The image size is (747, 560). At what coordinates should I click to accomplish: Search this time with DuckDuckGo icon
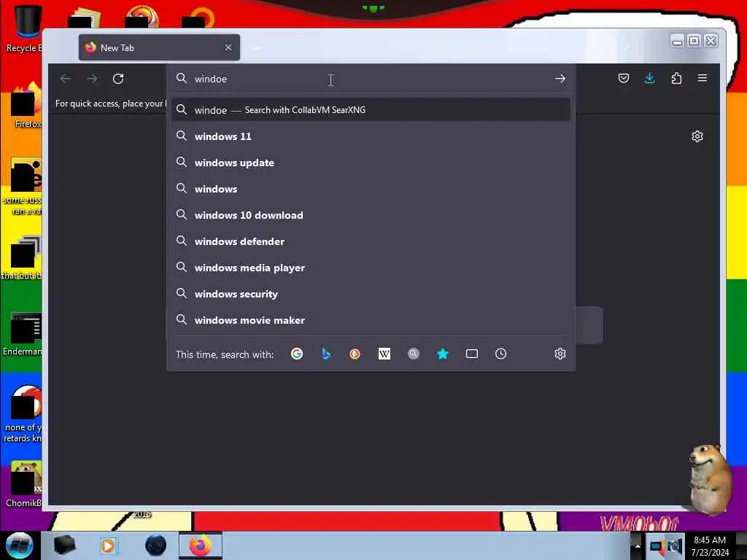[x=355, y=354]
